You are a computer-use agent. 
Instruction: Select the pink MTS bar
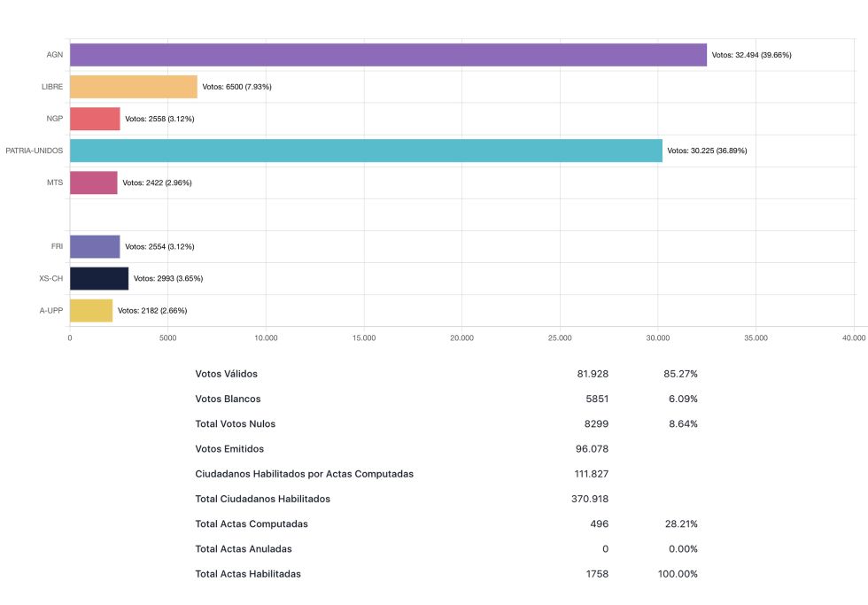coord(93,182)
